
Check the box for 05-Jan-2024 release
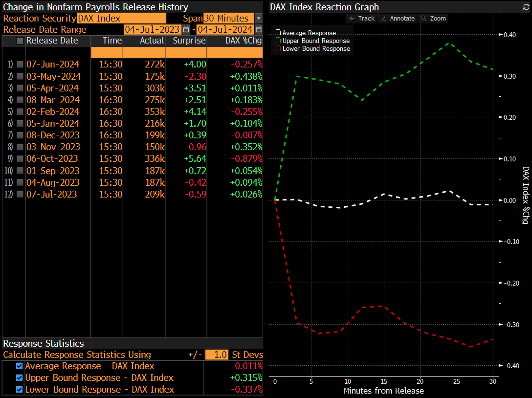(20, 123)
